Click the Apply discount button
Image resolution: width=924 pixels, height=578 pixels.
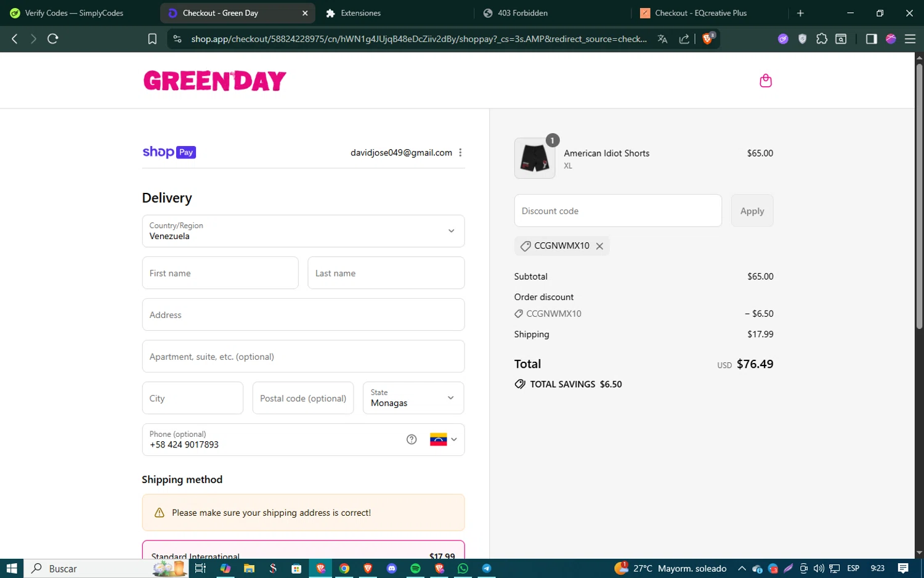coord(752,211)
